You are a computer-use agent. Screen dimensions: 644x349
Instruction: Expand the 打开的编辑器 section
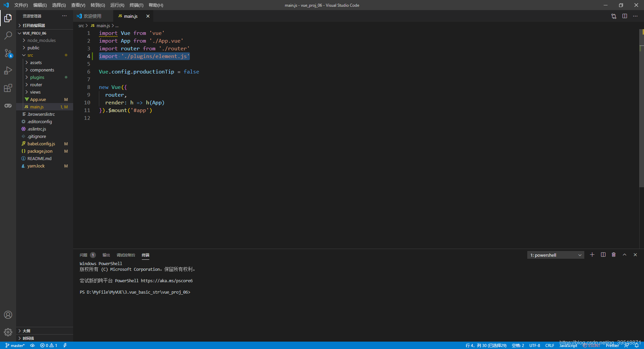click(45, 26)
